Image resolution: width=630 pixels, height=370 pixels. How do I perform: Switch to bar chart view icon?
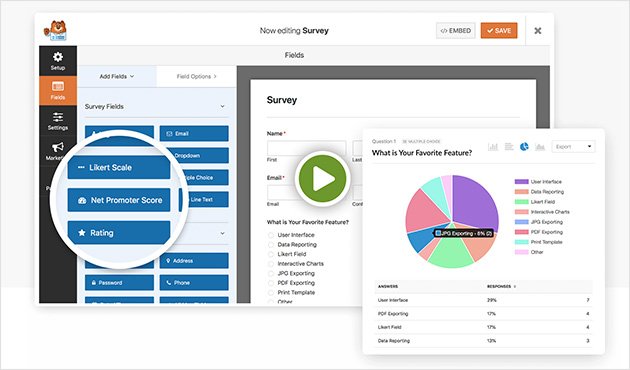493,147
